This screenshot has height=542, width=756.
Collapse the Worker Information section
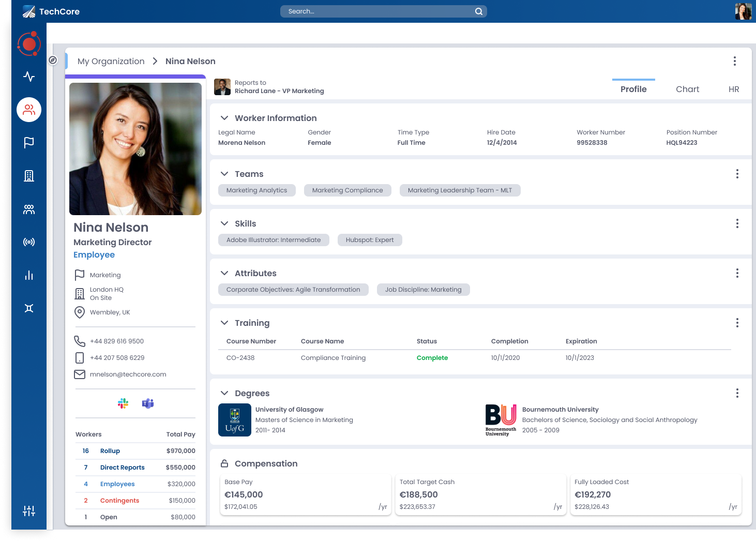(224, 118)
